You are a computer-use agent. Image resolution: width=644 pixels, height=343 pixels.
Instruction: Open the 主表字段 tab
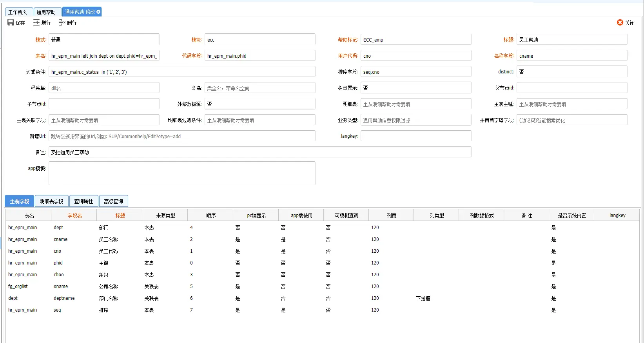20,201
